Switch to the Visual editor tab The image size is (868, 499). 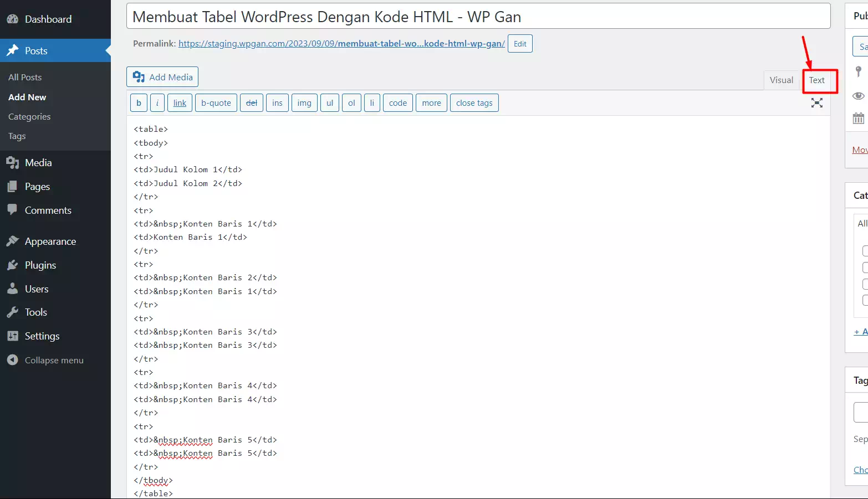(x=782, y=80)
